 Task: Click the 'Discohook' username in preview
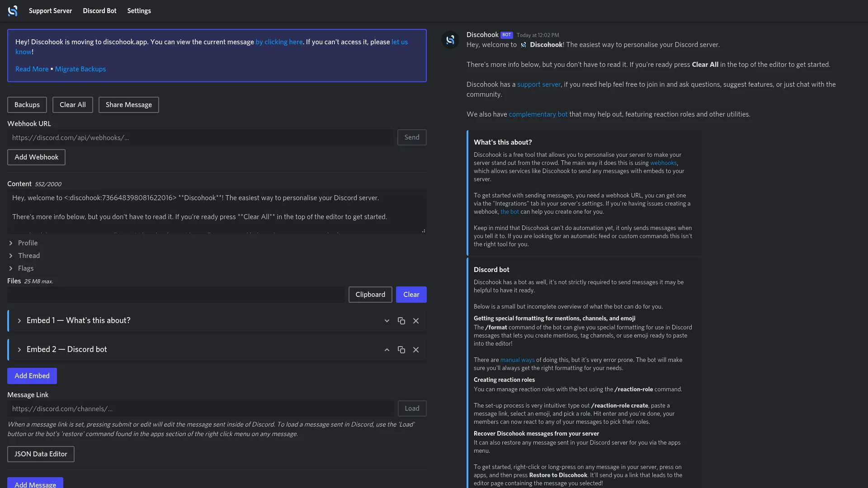482,35
